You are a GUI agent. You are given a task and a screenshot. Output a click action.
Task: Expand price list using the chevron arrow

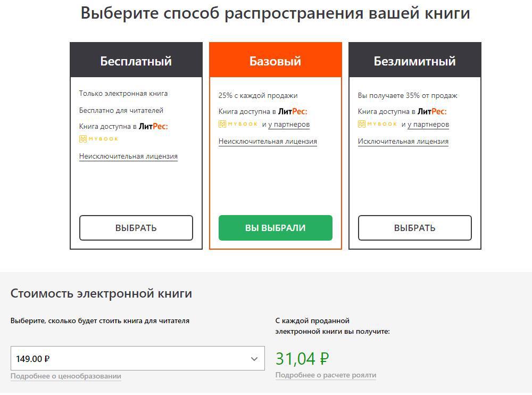point(254,359)
